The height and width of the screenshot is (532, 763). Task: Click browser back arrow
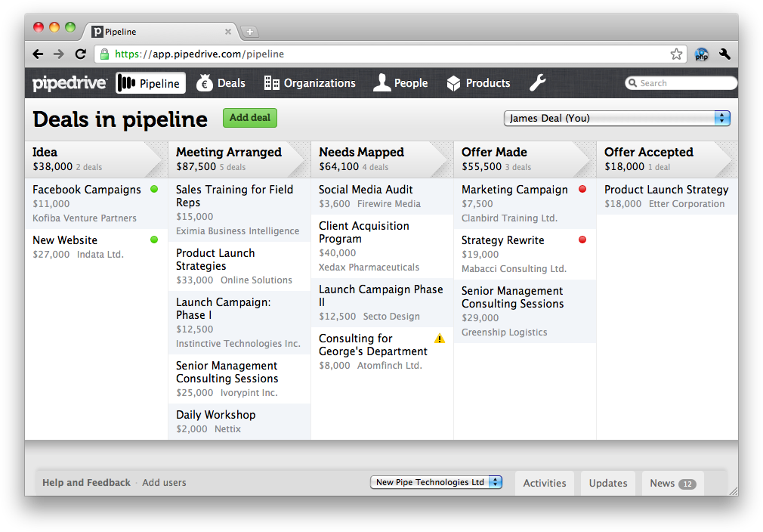(38, 54)
